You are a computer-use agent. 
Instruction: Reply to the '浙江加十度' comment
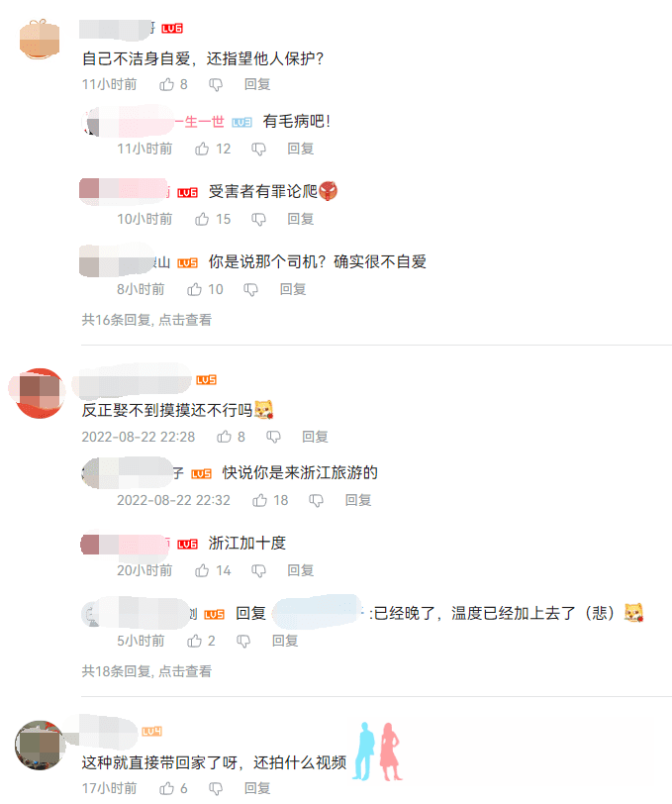301,570
